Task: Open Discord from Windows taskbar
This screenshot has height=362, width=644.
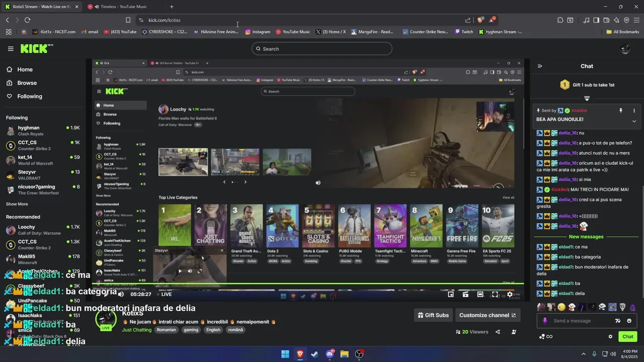Action: [x=330, y=354]
